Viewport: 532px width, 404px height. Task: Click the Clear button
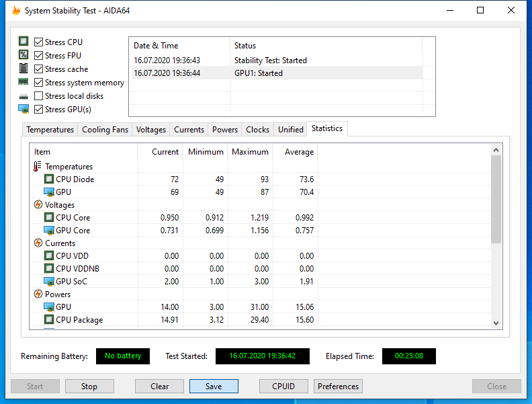[159, 387]
